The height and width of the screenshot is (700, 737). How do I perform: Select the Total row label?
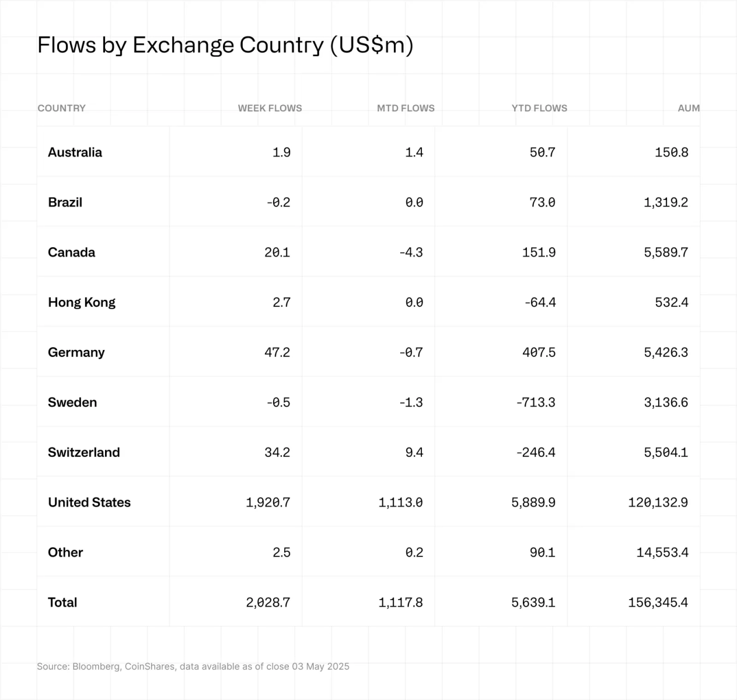point(62,603)
